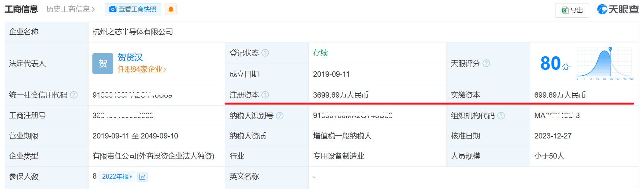Open 历史工商信息 link
Image resolution: width=644 pixels, height=189 pixels.
click(x=71, y=9)
